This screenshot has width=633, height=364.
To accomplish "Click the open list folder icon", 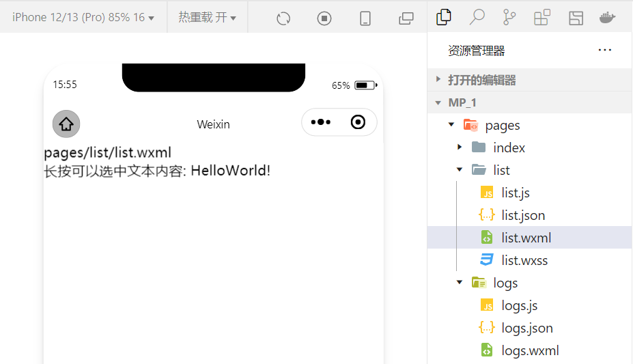I will click(x=479, y=170).
